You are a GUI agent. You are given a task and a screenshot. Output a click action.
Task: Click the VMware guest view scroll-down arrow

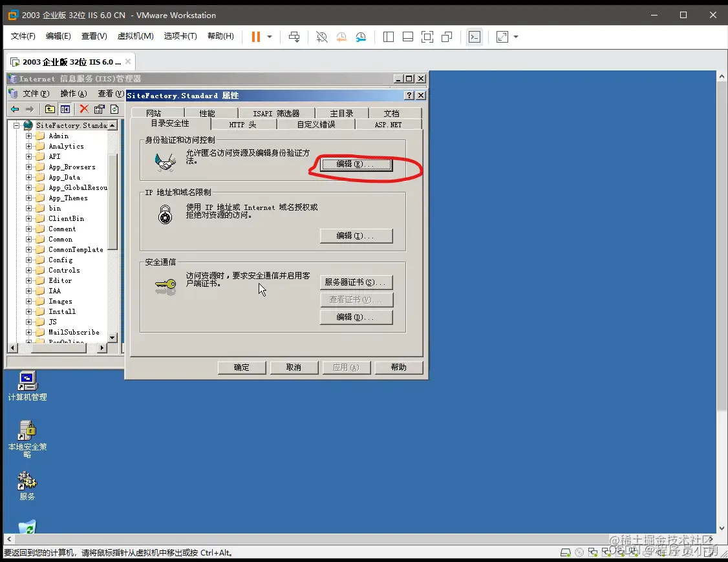click(x=722, y=528)
